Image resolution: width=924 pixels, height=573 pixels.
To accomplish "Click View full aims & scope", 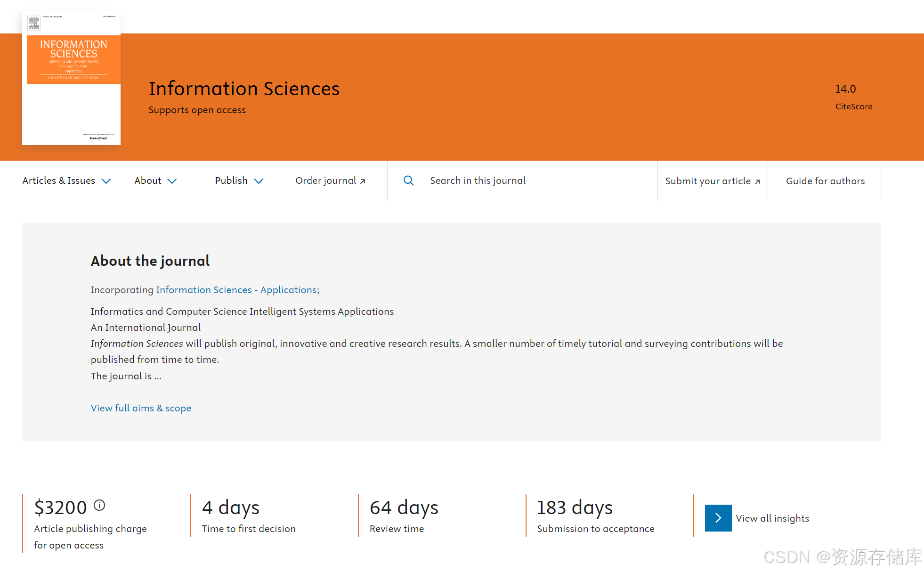I will pyautogui.click(x=141, y=408).
